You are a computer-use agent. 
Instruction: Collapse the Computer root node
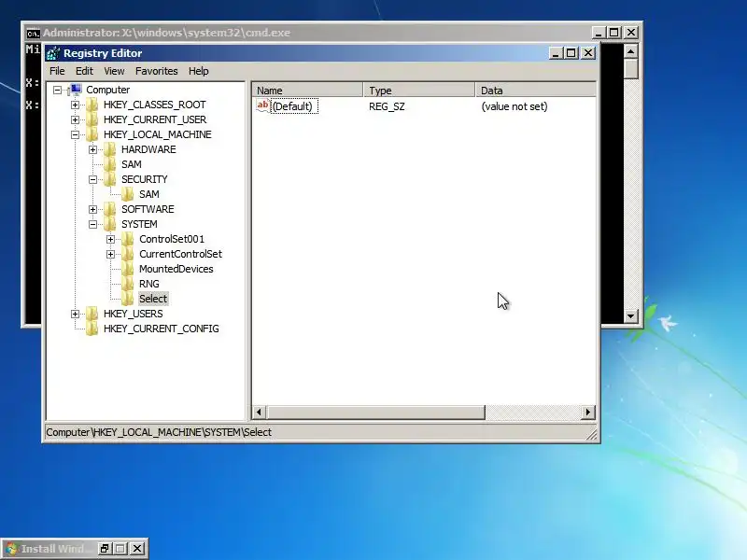58,90
